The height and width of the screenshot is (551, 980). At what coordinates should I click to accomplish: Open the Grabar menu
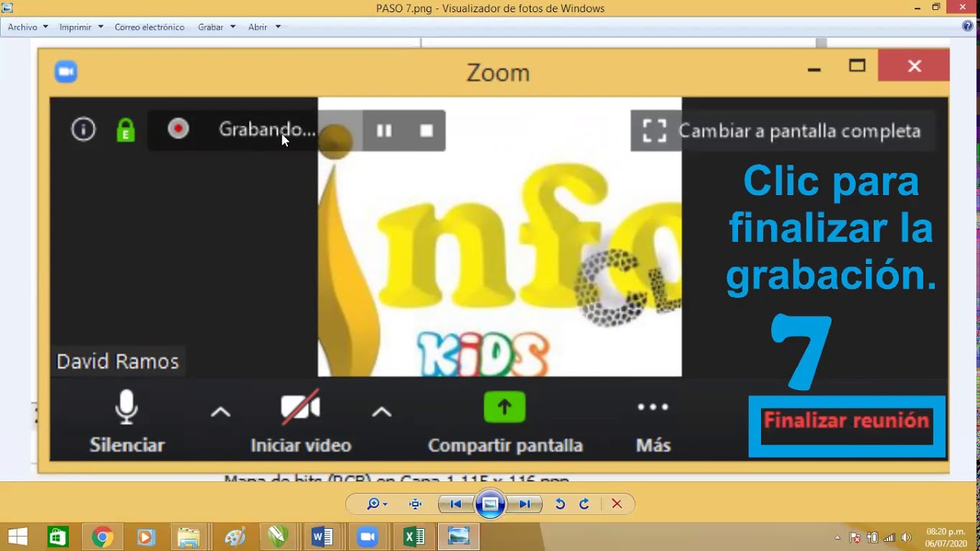click(x=211, y=27)
